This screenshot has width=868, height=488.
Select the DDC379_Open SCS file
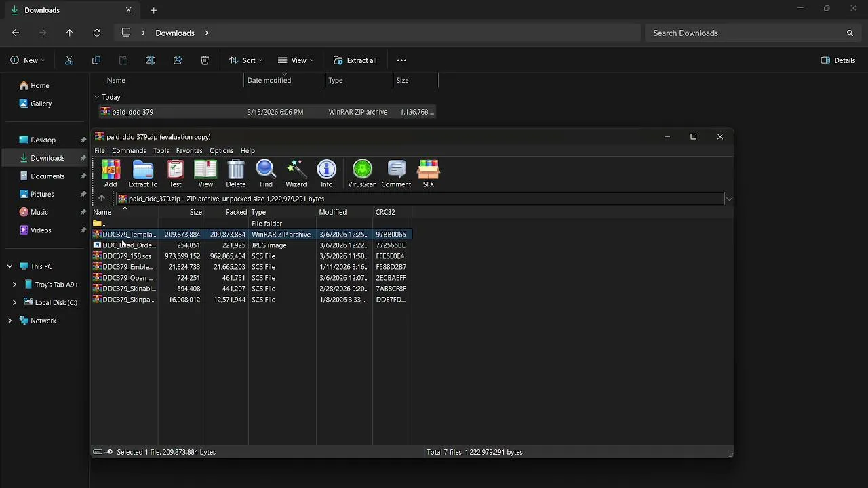[x=252, y=278]
